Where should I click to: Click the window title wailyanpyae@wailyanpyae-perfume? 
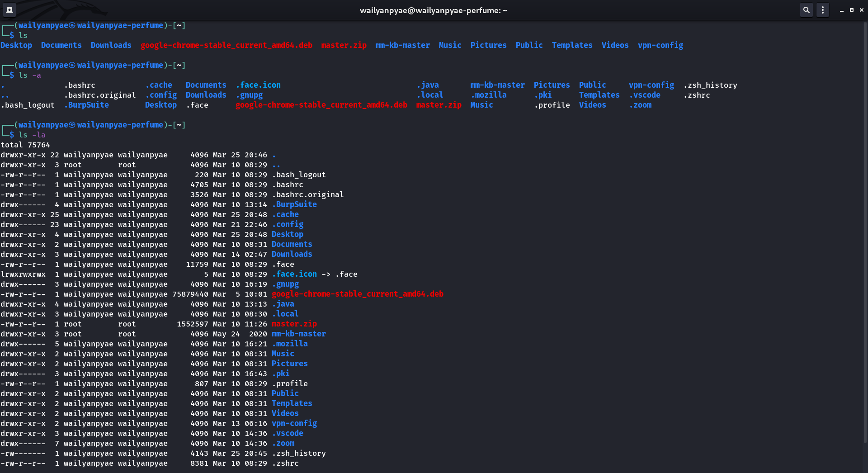433,10
